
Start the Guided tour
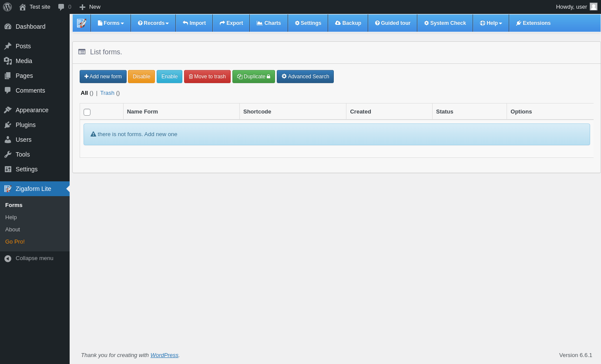pos(393,23)
